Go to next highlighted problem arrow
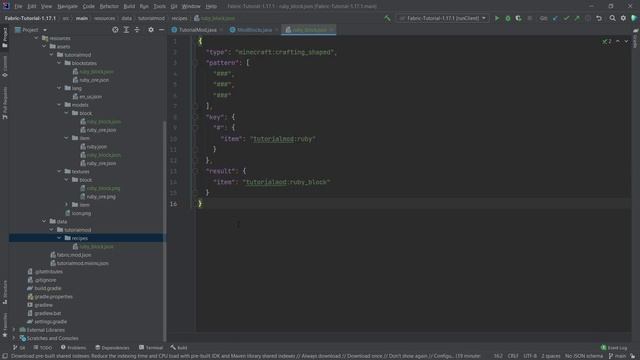Viewport: 640px width, 360px height. [626, 41]
